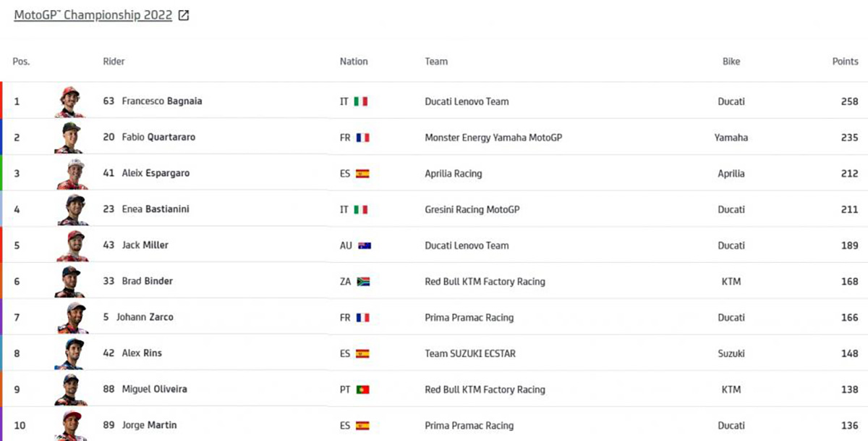868x441 pixels.
Task: Click the France flag for Fabio Quartararo
Action: [362, 138]
